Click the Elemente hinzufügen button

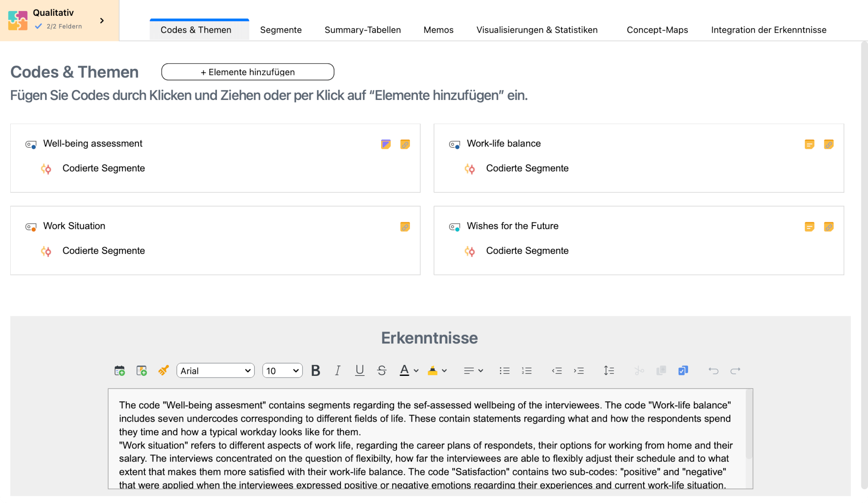(x=247, y=72)
